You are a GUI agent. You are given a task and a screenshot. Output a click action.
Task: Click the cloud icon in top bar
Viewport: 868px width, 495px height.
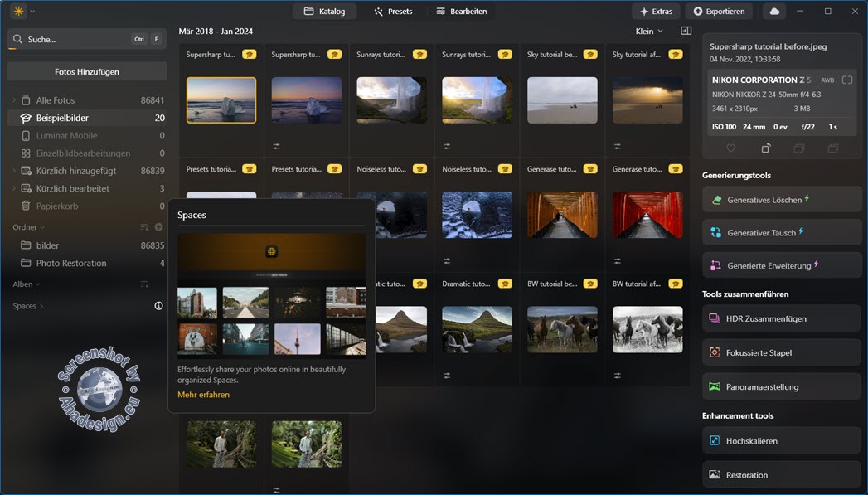coord(774,12)
